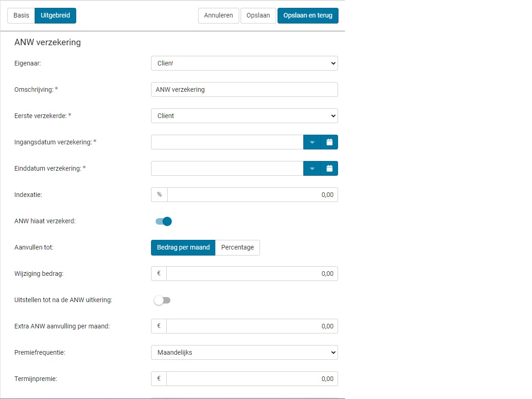532x399 pixels.
Task: Focus the Ingangsdatum verzekering date field
Action: (x=227, y=142)
